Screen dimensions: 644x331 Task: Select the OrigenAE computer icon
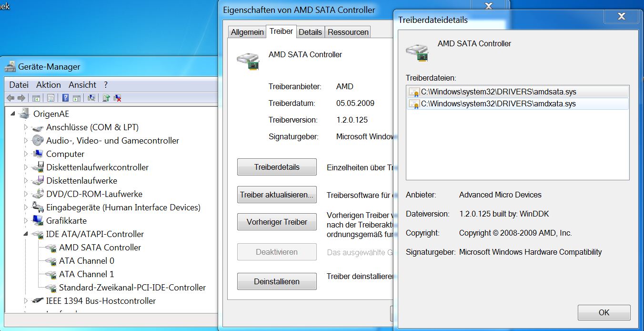click(25, 114)
